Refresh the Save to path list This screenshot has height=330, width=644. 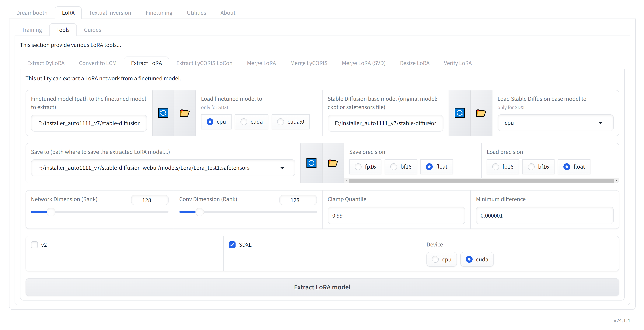point(311,163)
